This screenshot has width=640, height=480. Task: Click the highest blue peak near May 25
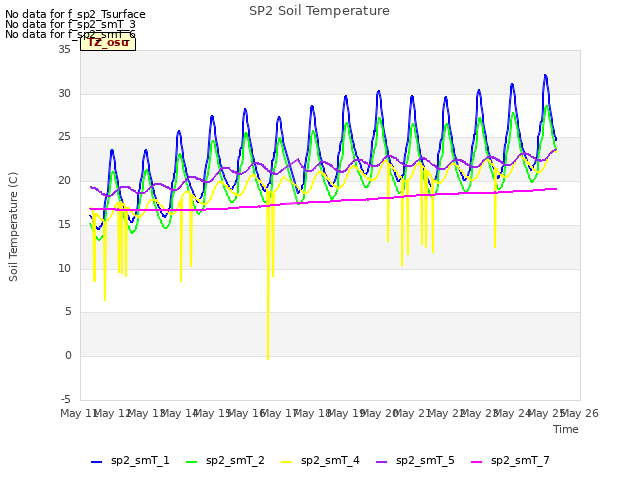pos(545,76)
